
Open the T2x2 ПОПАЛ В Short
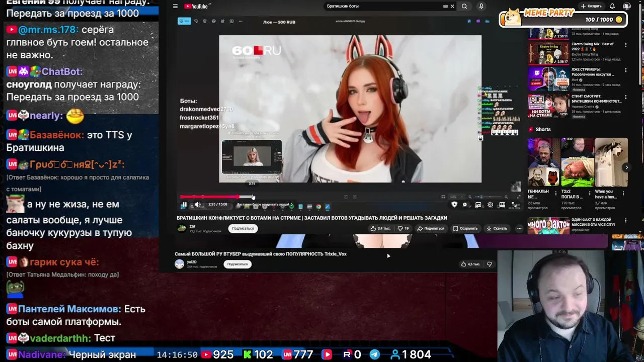coord(578,162)
